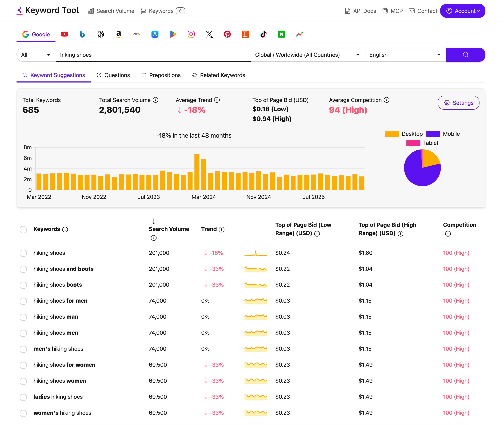Open info icon under Competition header
504x425 pixels.
coord(448,234)
